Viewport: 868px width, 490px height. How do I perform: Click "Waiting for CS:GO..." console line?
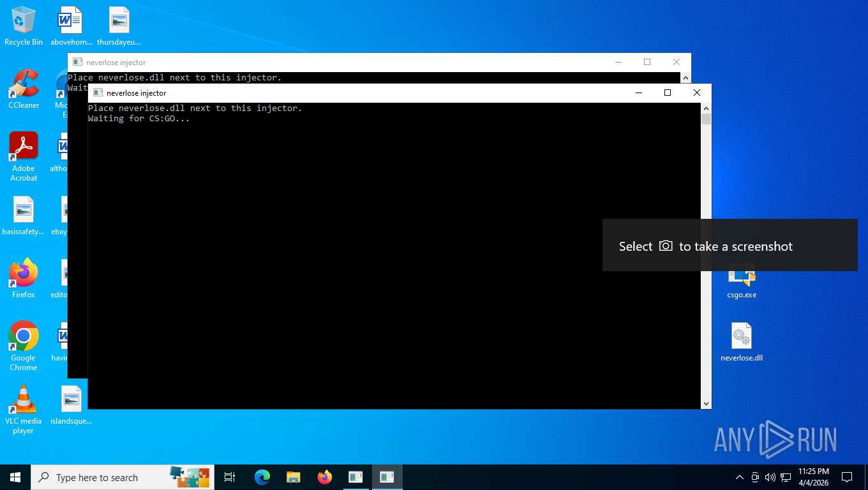click(x=139, y=118)
